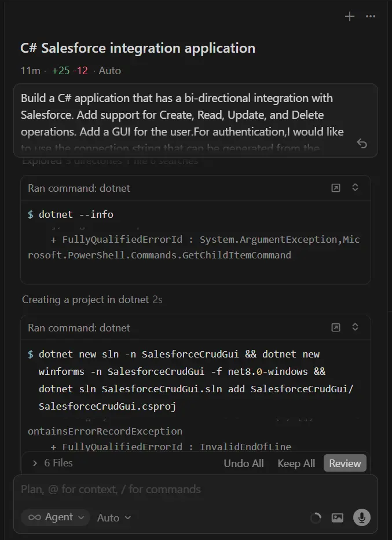Open dotnet new sln command in terminal

coord(336,327)
